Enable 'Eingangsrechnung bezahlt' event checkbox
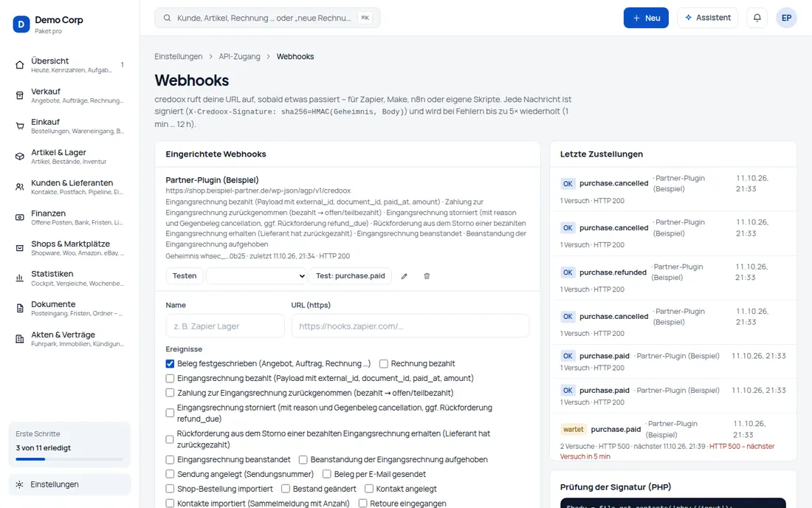Viewport: 812px width, 508px height. [x=170, y=379]
